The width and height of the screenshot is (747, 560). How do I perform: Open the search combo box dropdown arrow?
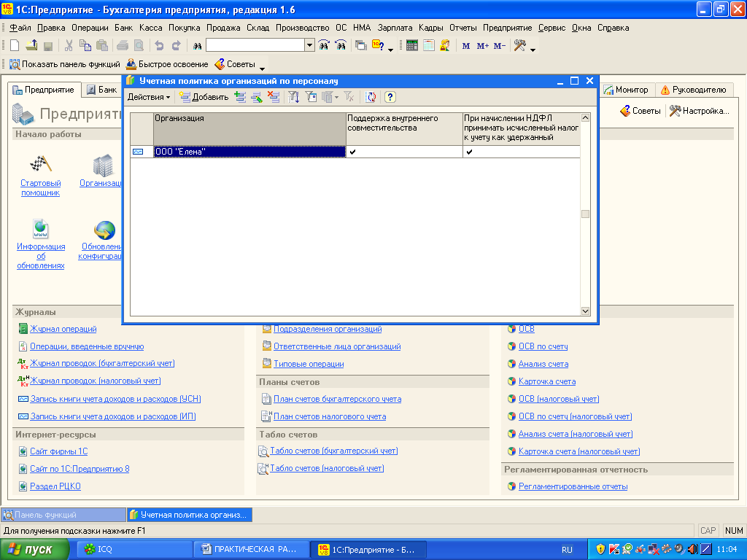pyautogui.click(x=309, y=45)
